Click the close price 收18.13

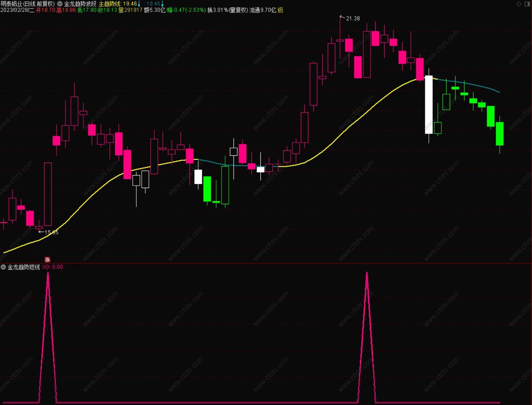coord(108,10)
